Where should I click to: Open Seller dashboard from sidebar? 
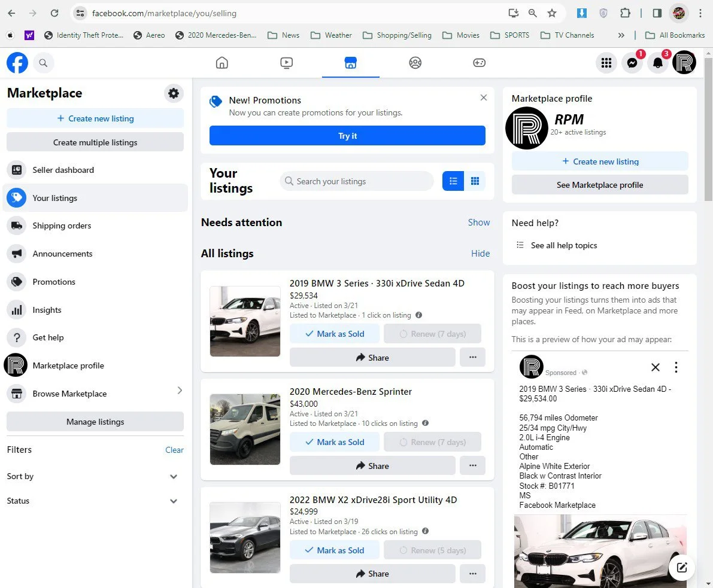pos(95,170)
